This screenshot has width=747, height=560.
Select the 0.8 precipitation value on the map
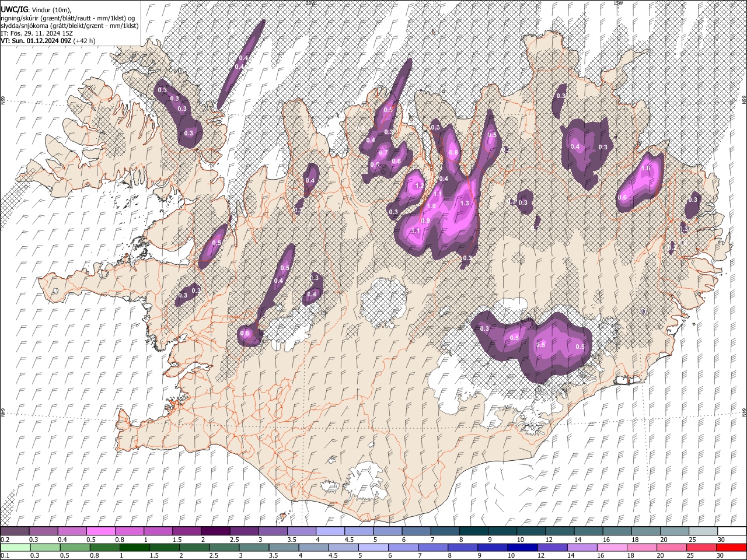coord(453,153)
